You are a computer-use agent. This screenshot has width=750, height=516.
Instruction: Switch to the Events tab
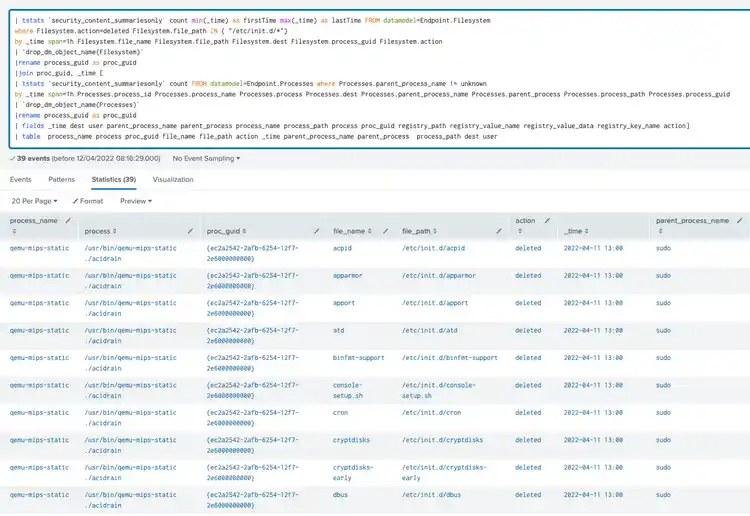coord(20,180)
